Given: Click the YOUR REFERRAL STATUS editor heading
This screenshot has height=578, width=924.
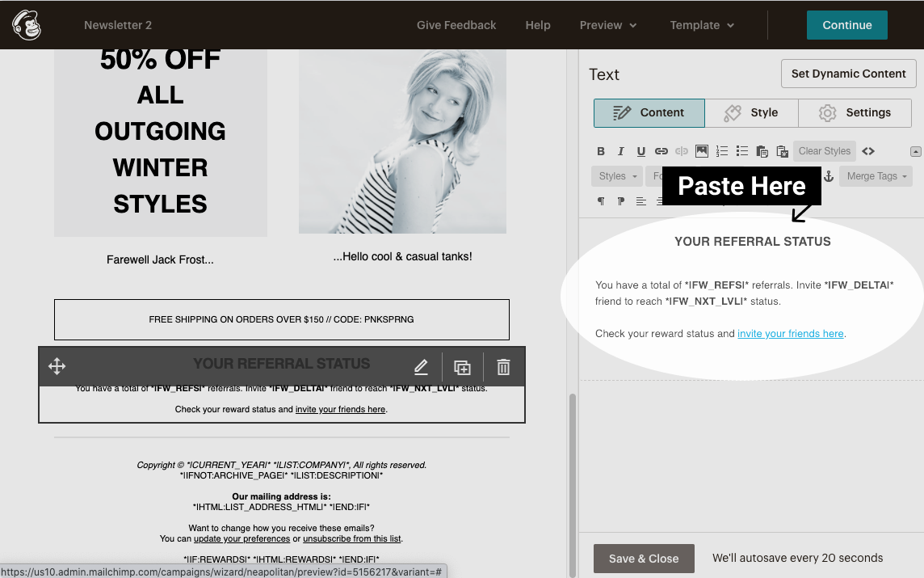Looking at the screenshot, I should (x=753, y=241).
